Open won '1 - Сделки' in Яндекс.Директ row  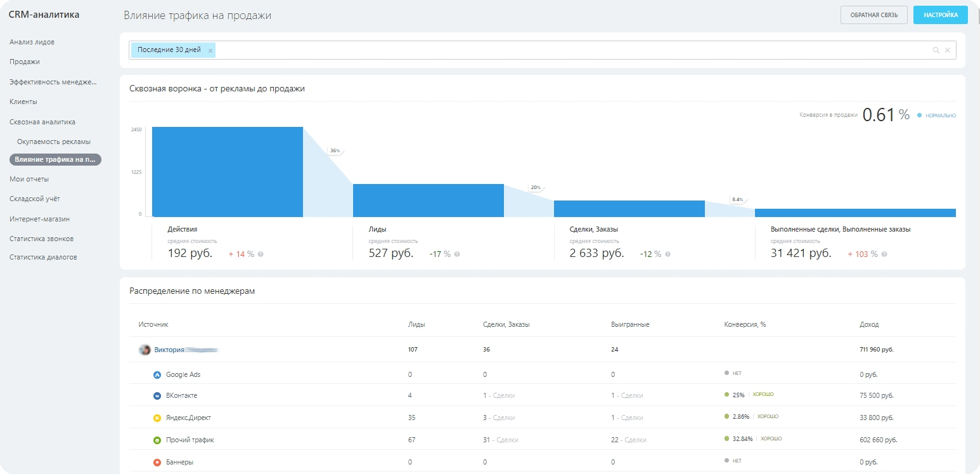pyautogui.click(x=627, y=418)
